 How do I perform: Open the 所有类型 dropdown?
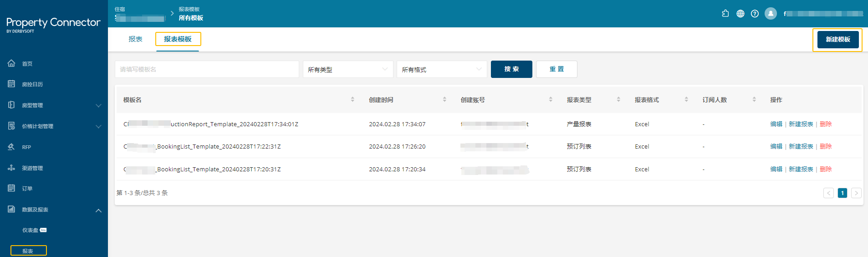click(x=348, y=69)
